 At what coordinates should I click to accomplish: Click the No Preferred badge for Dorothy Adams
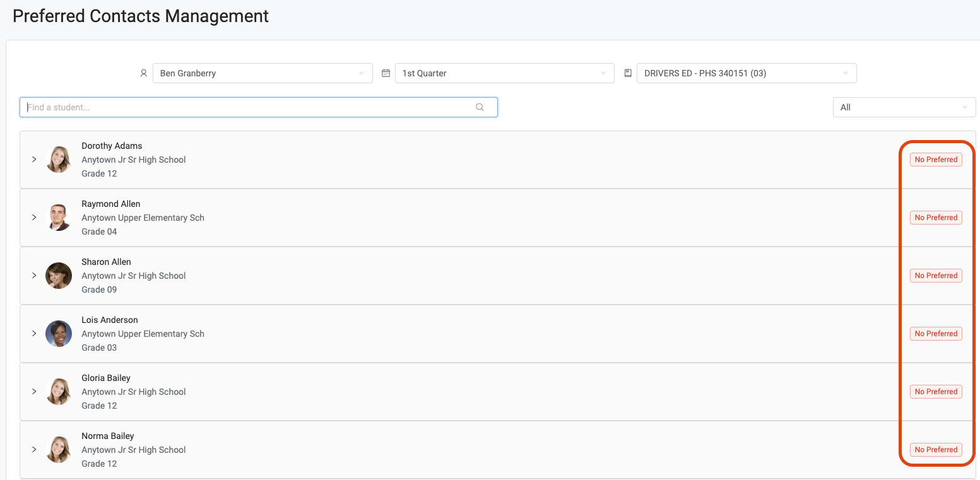coord(936,159)
